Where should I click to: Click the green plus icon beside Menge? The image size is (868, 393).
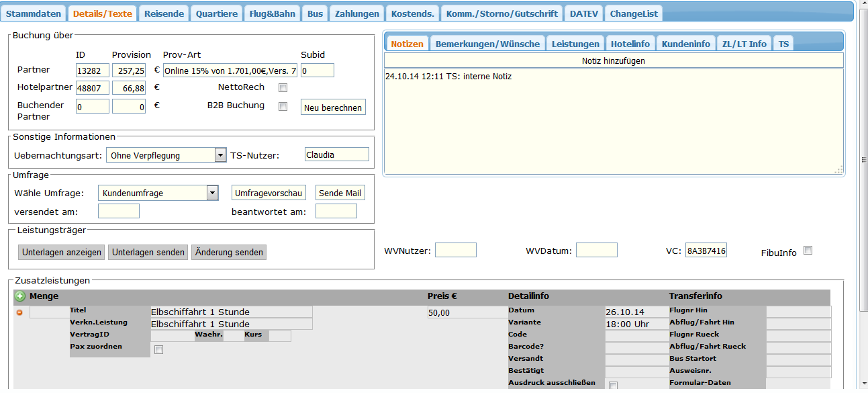click(20, 296)
